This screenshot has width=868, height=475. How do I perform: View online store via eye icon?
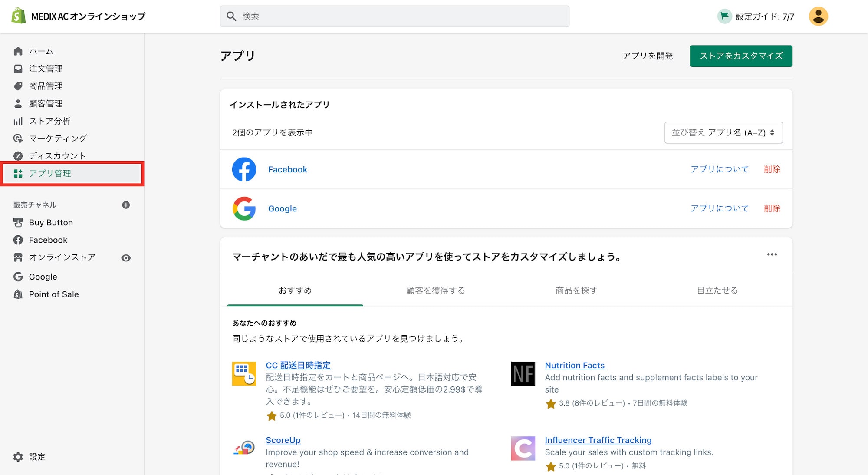click(126, 258)
